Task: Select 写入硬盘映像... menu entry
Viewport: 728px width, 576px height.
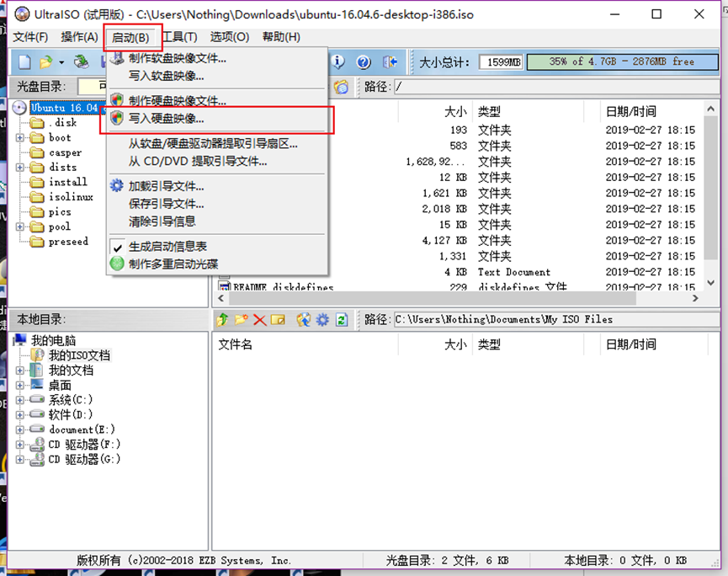Action: pos(217,119)
